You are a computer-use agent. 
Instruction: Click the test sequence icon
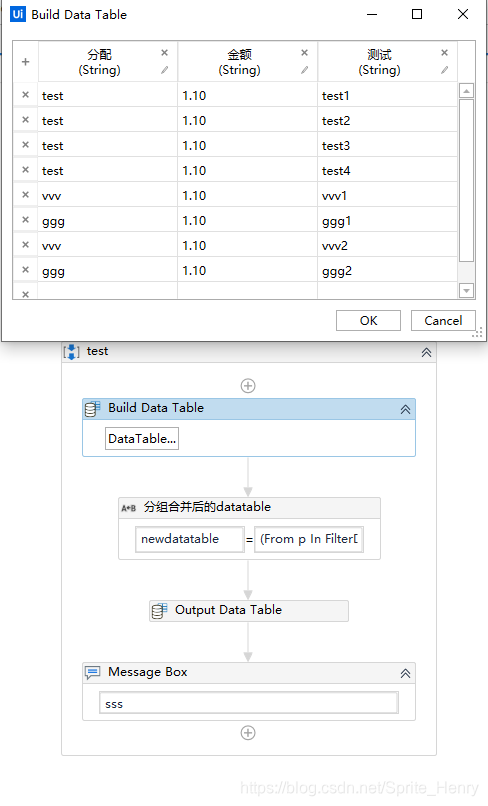pos(71,352)
